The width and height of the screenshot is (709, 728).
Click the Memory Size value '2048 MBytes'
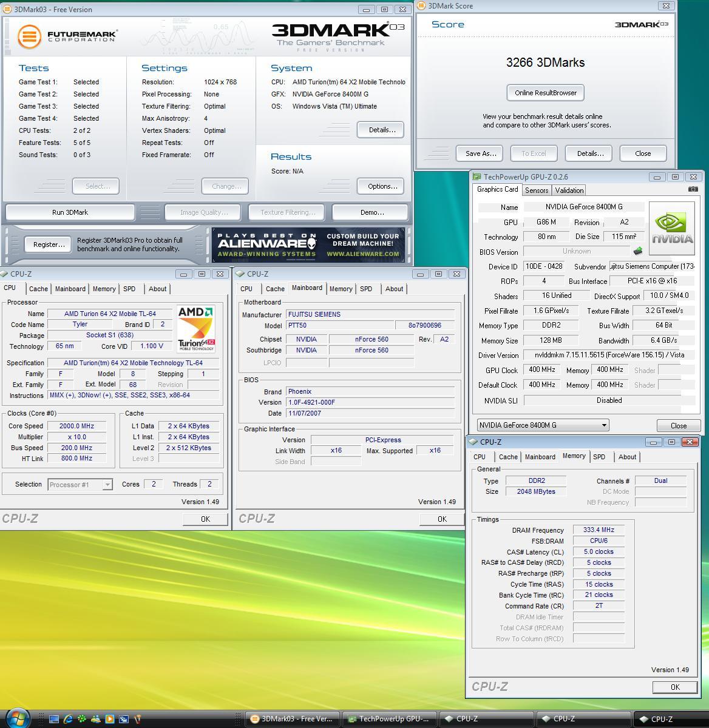point(536,491)
